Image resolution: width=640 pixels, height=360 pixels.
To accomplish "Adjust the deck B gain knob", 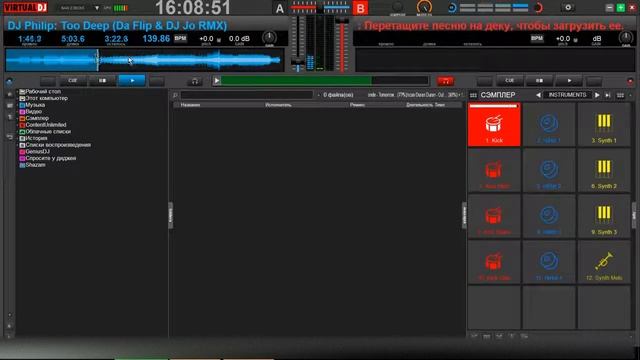I will pyautogui.click(x=626, y=38).
